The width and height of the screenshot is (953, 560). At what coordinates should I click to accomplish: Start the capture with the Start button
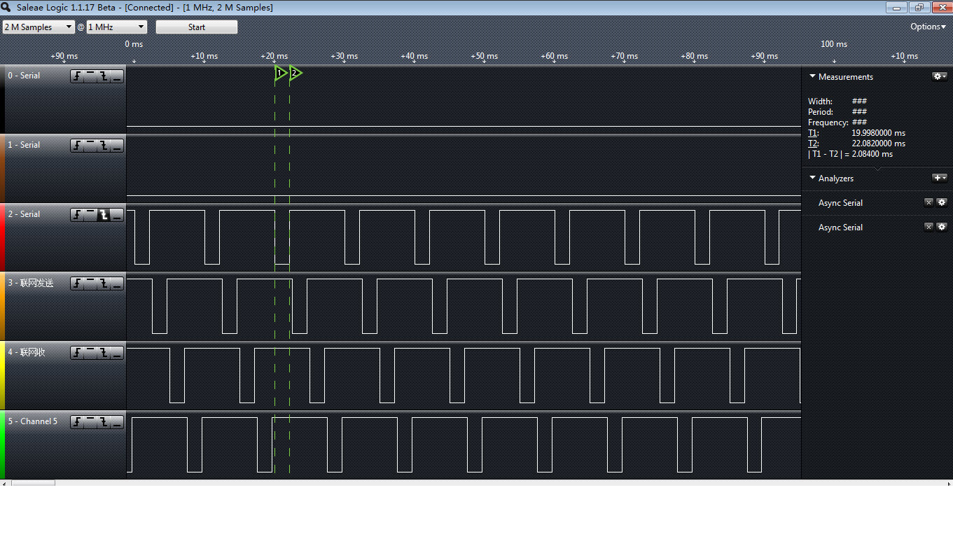197,27
